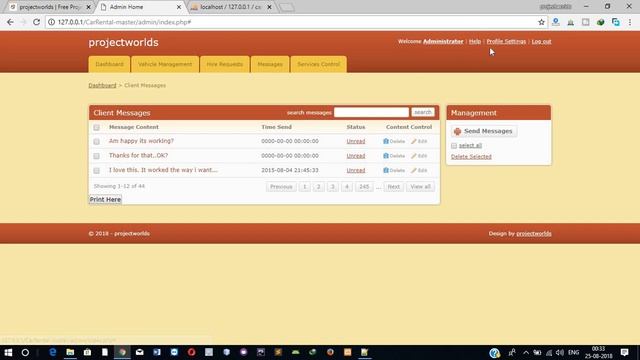
Task: Check the box for 'I love this. It worked'
Action: pos(96,171)
